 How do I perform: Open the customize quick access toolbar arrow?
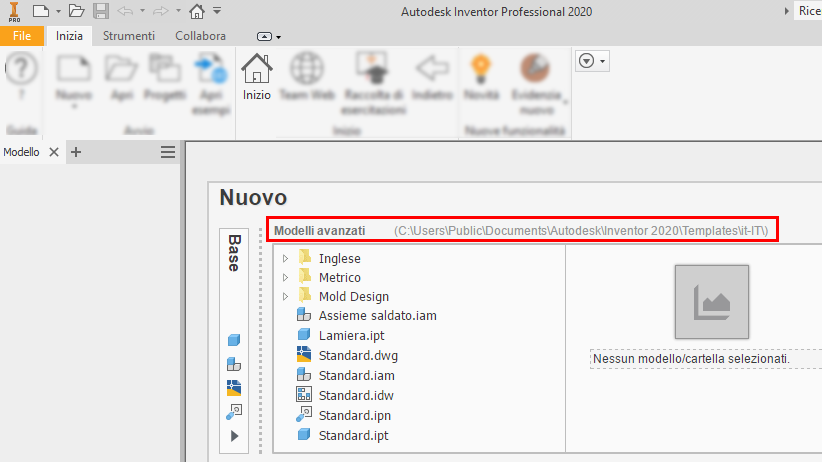coord(217,11)
